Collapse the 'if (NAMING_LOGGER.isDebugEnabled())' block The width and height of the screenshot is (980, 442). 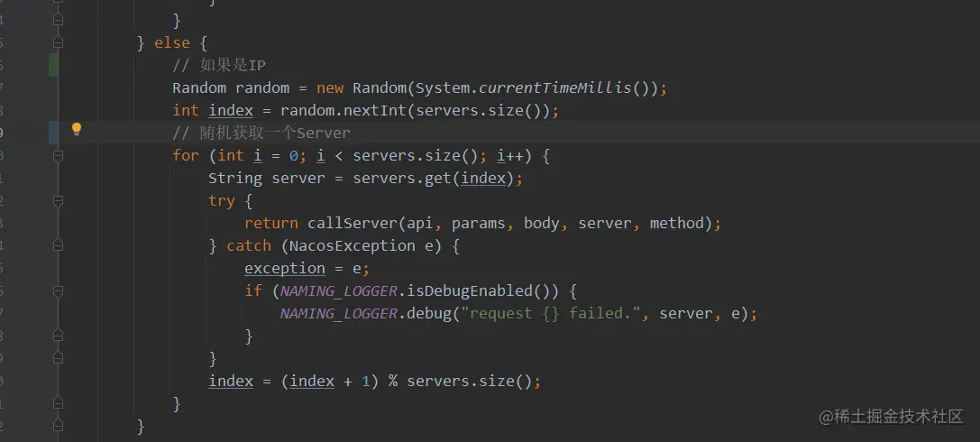pos(58,290)
